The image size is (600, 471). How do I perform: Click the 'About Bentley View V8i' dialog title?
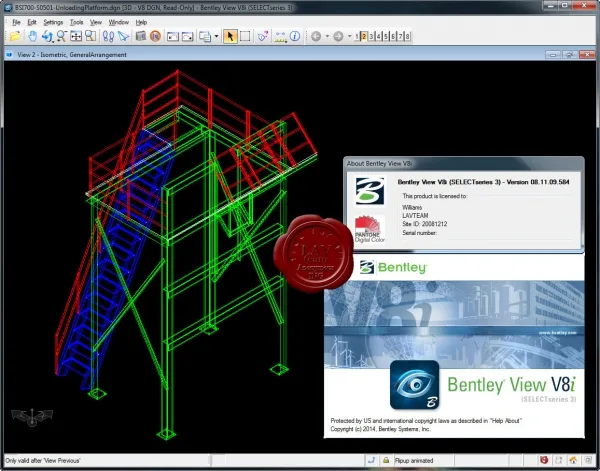tap(379, 163)
